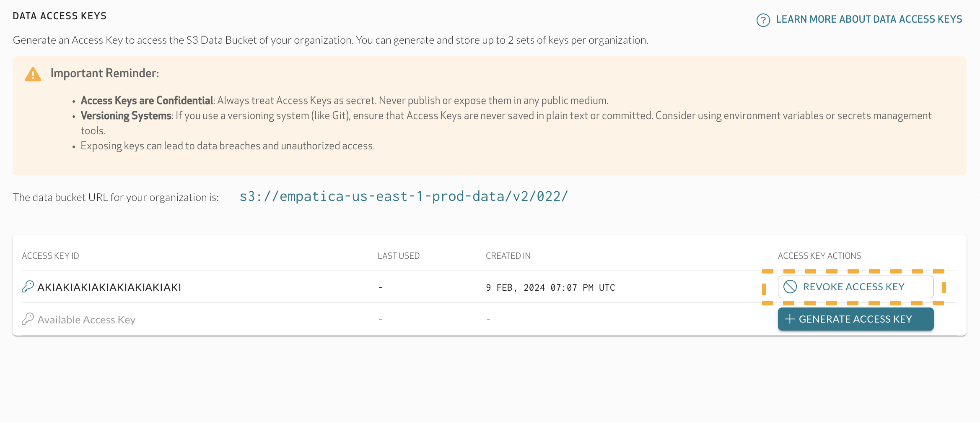Screen dimensions: 980x422
Task: Click the Available Access Key row
Action: (86, 319)
